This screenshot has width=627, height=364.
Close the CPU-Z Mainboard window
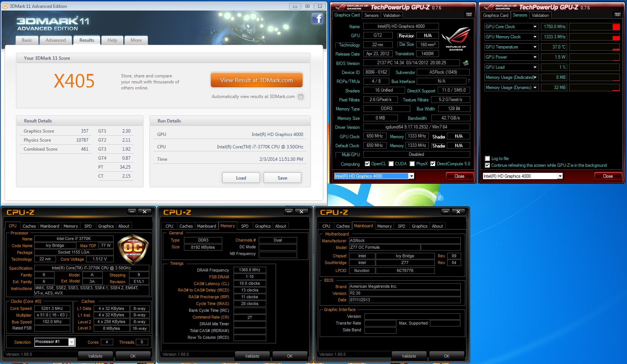pyautogui.click(x=458, y=212)
